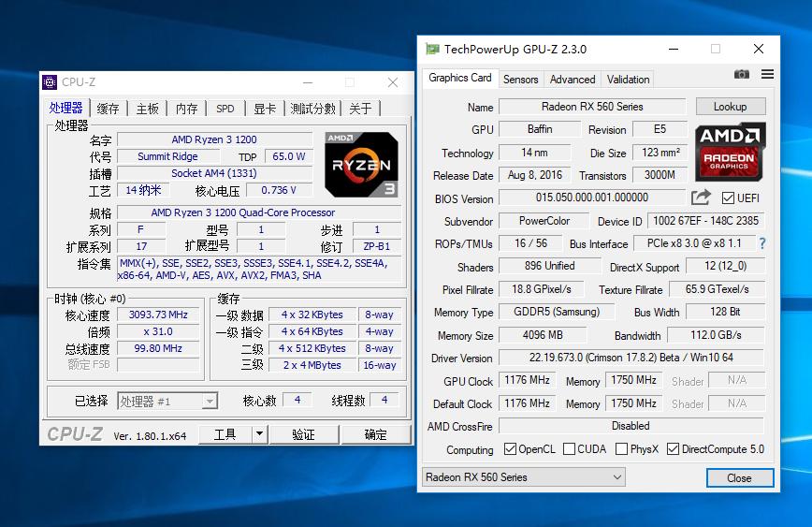Expand the 工具 tools dropdown arrow
This screenshot has height=527, width=812.
(259, 434)
